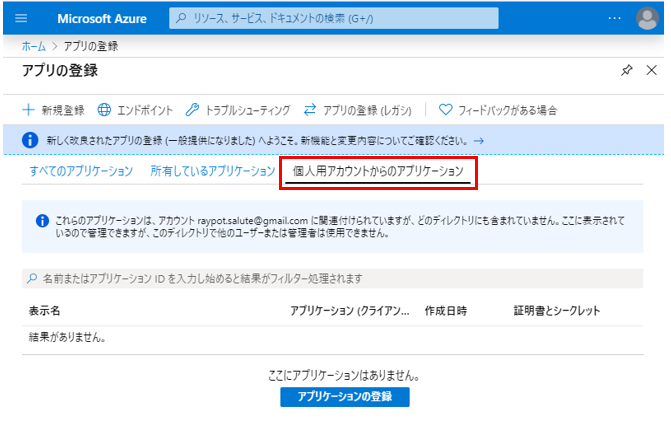Click the heart feedback icon
Image resolution: width=671 pixels, height=443 pixels.
click(x=445, y=110)
